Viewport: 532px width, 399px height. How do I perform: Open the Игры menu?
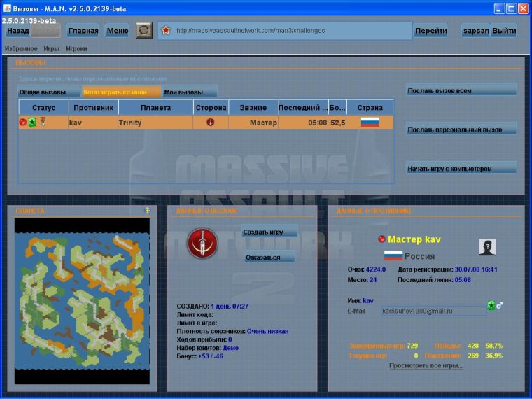pyautogui.click(x=52, y=48)
